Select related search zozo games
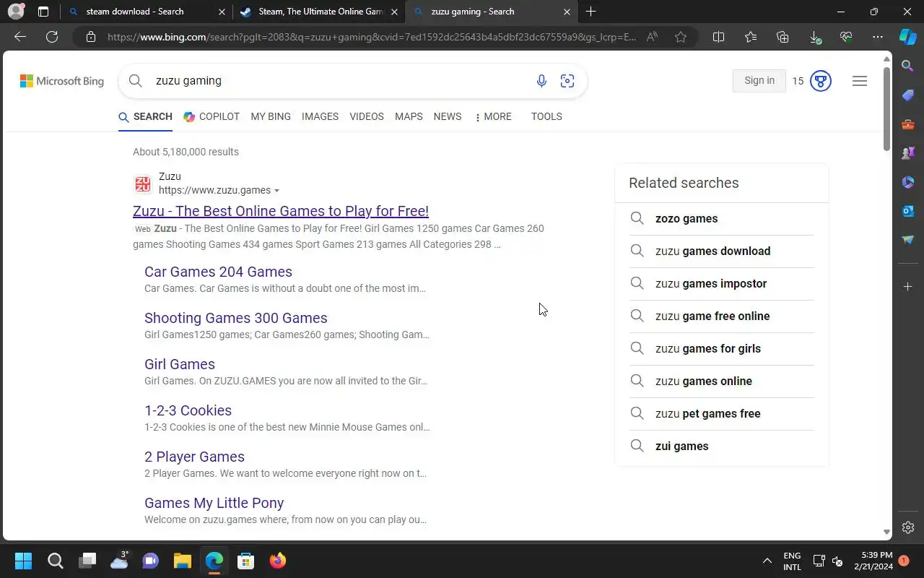Viewport: 924px width, 578px height. [x=722, y=218]
